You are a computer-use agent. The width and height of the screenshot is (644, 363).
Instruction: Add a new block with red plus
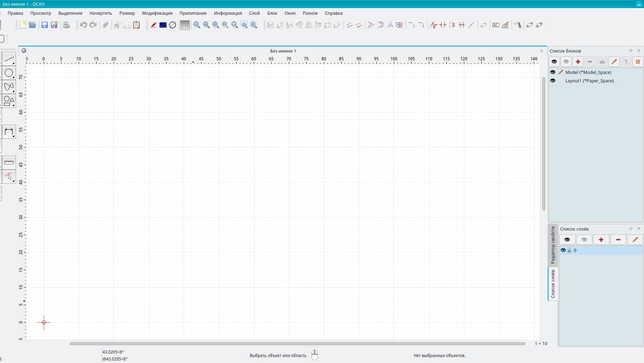(x=578, y=62)
